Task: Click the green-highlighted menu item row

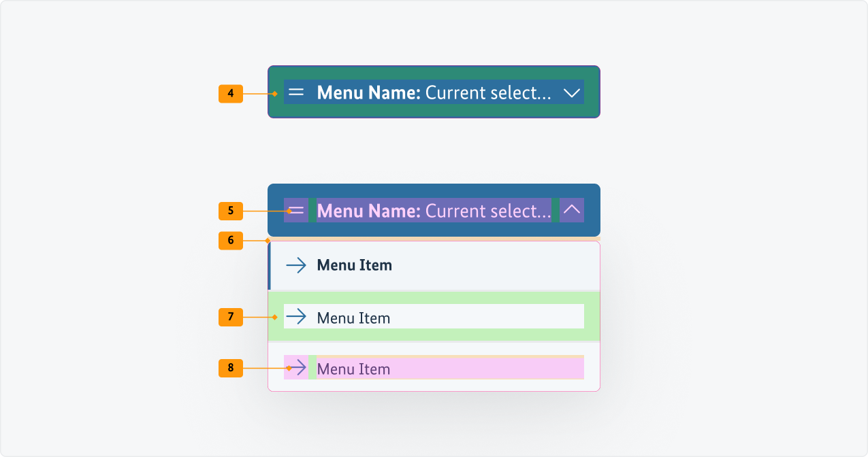Action: [x=434, y=316]
